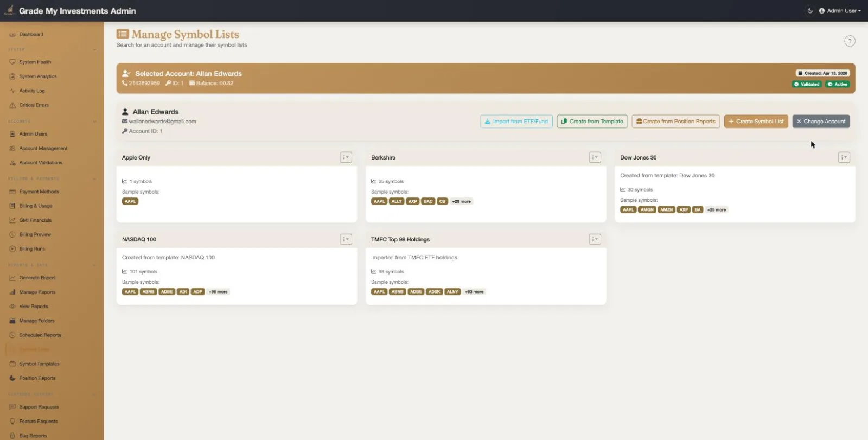Click the Manage Folders folder icon
This screenshot has height=440, width=868.
tap(12, 321)
